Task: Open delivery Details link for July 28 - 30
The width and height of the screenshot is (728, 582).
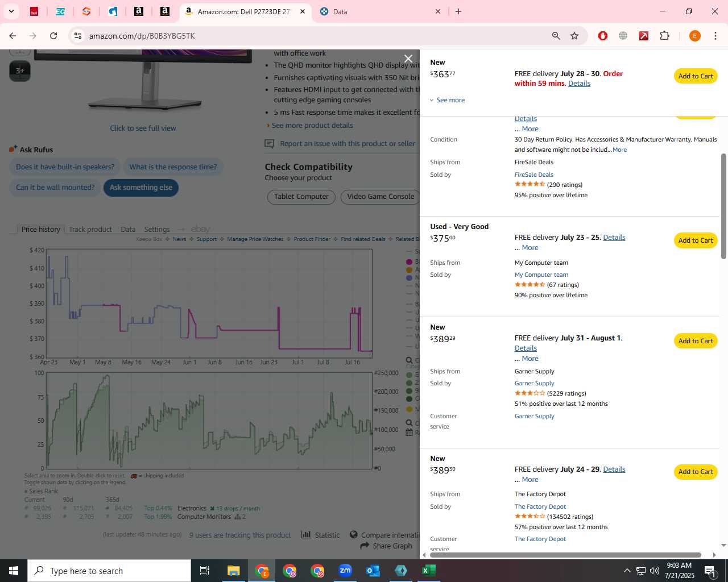Action: (x=579, y=84)
